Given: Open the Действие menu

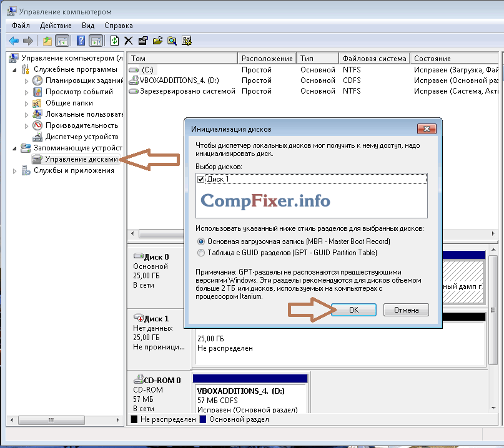Looking at the screenshot, I should tap(56, 26).
